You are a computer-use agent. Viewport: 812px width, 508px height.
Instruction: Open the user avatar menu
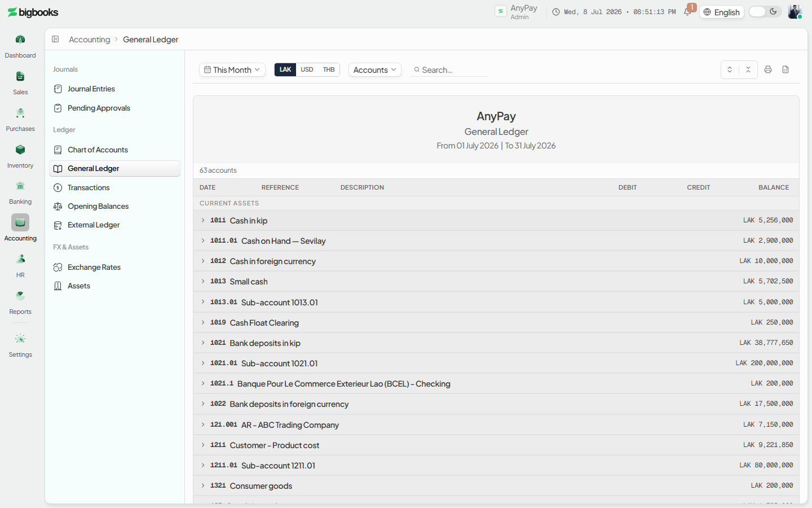[x=795, y=12]
